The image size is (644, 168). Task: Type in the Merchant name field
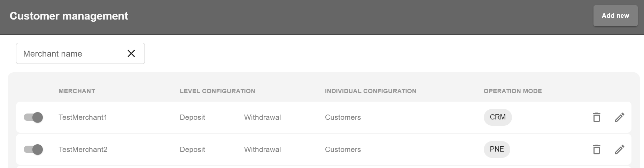point(70,53)
